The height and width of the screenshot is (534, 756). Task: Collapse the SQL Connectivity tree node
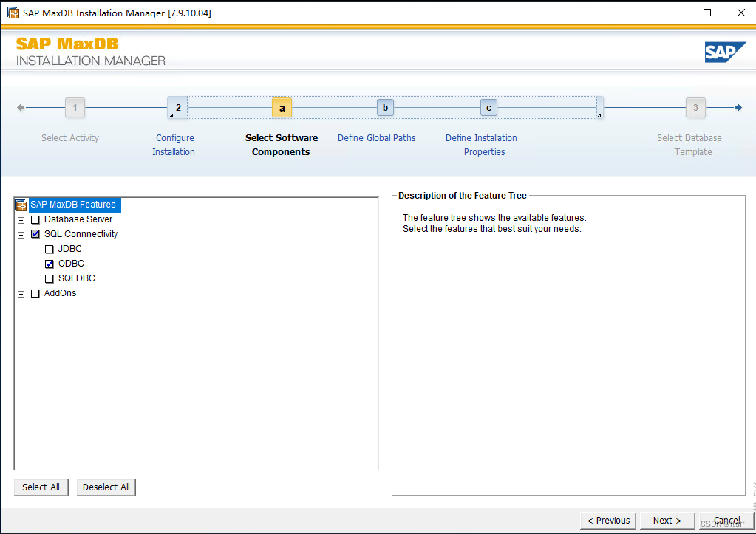[x=21, y=234]
